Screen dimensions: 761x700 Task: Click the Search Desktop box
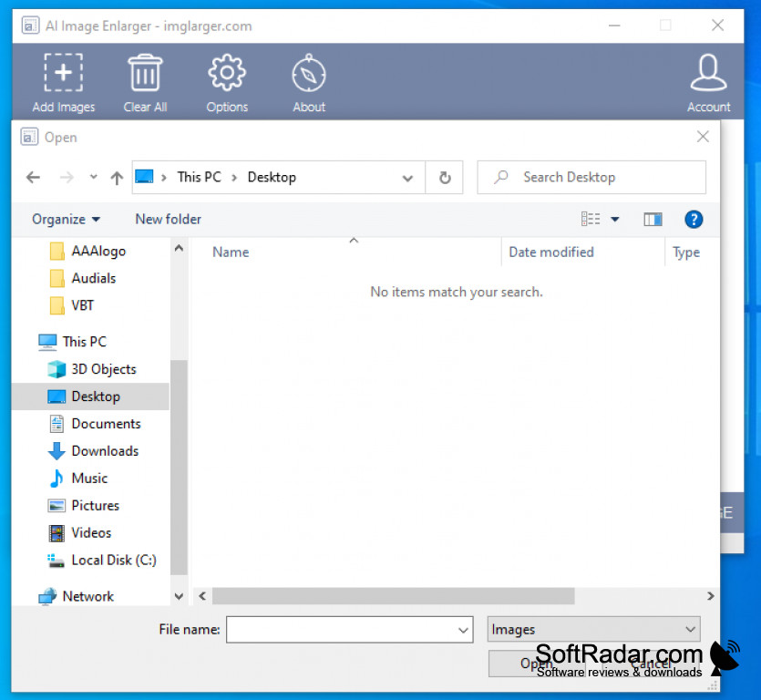pyautogui.click(x=602, y=178)
